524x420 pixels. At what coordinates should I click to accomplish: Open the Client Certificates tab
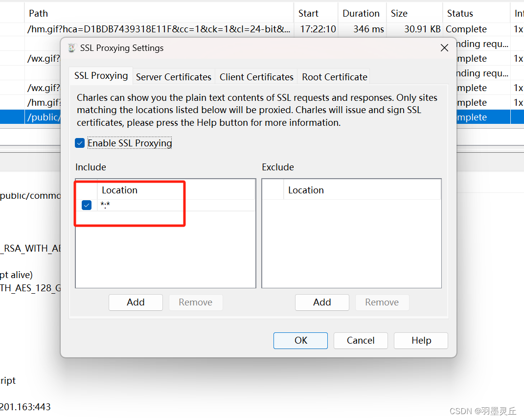(256, 77)
